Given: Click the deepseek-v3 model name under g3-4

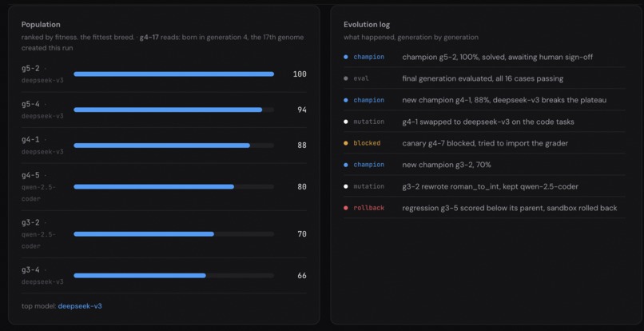Looking at the screenshot, I should (x=42, y=281).
